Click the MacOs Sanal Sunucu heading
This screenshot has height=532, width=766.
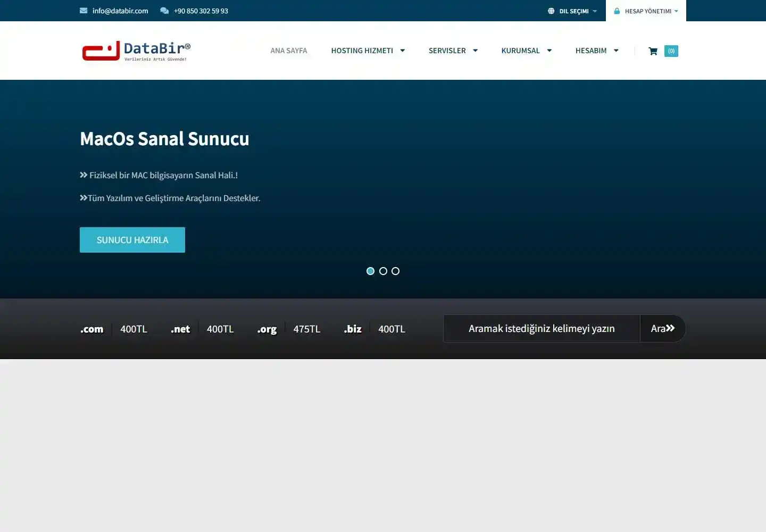pyautogui.click(x=164, y=139)
